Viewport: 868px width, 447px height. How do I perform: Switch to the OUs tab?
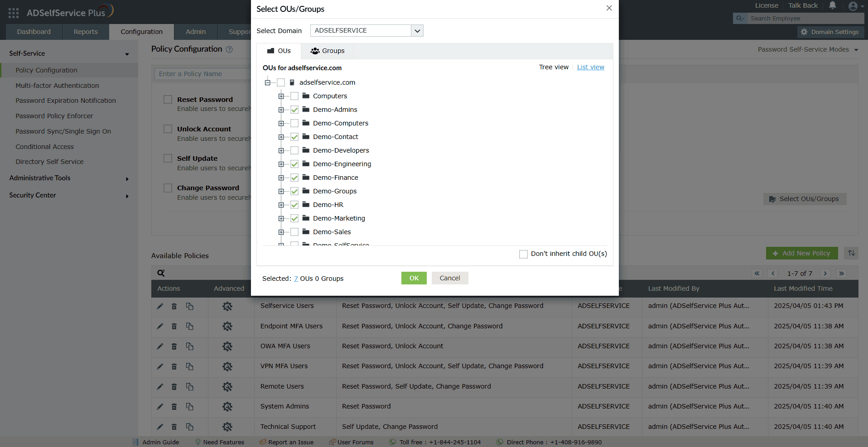coord(279,51)
